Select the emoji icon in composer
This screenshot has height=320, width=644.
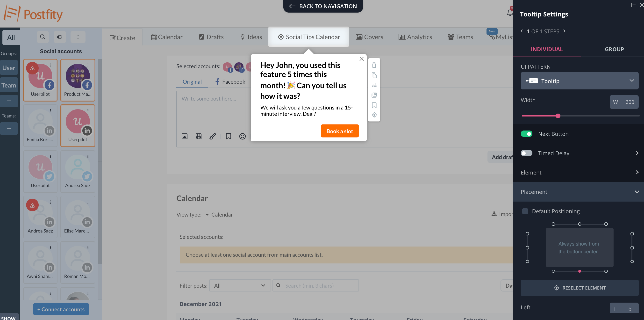click(242, 136)
